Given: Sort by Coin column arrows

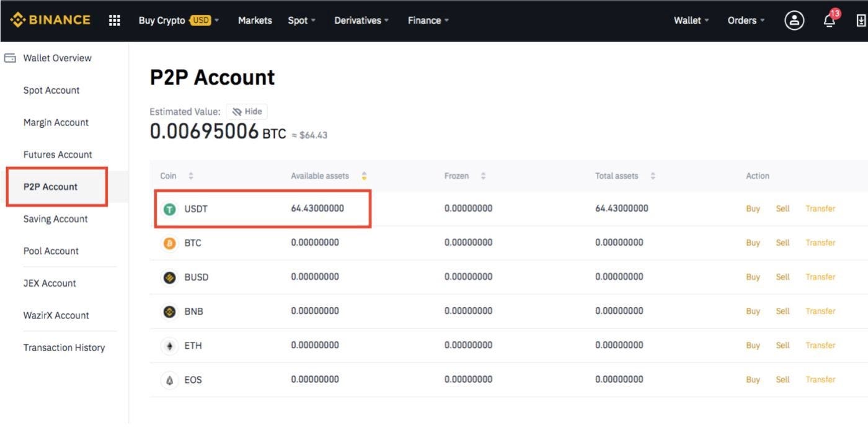Looking at the screenshot, I should (x=191, y=176).
